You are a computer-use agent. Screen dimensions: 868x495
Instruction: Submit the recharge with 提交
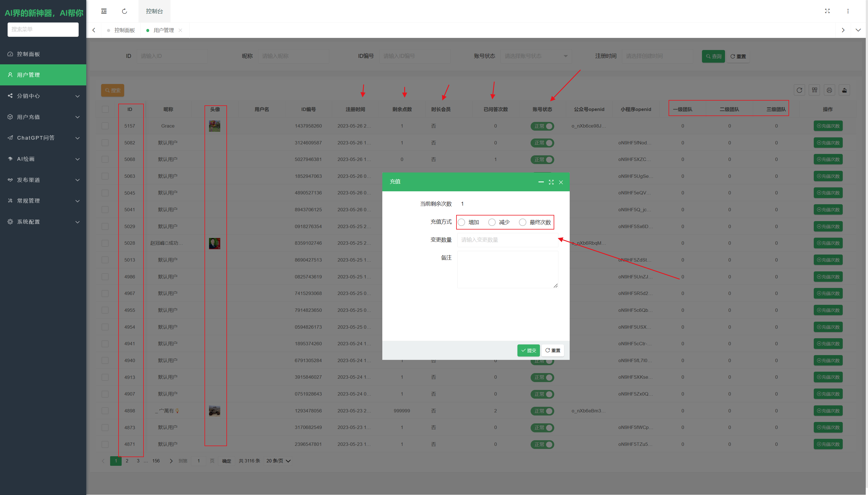(528, 351)
